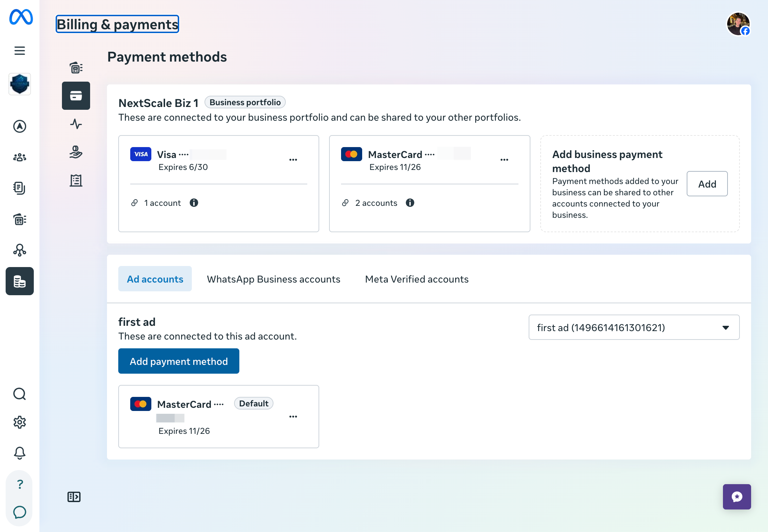This screenshot has height=532, width=768.
Task: Click the Visa card logo
Action: [x=141, y=154]
